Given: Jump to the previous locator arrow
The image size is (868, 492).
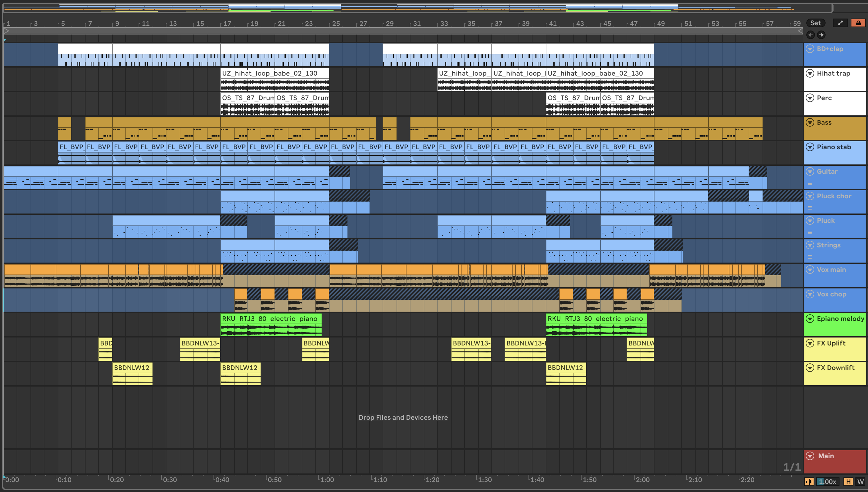Looking at the screenshot, I should [x=810, y=35].
